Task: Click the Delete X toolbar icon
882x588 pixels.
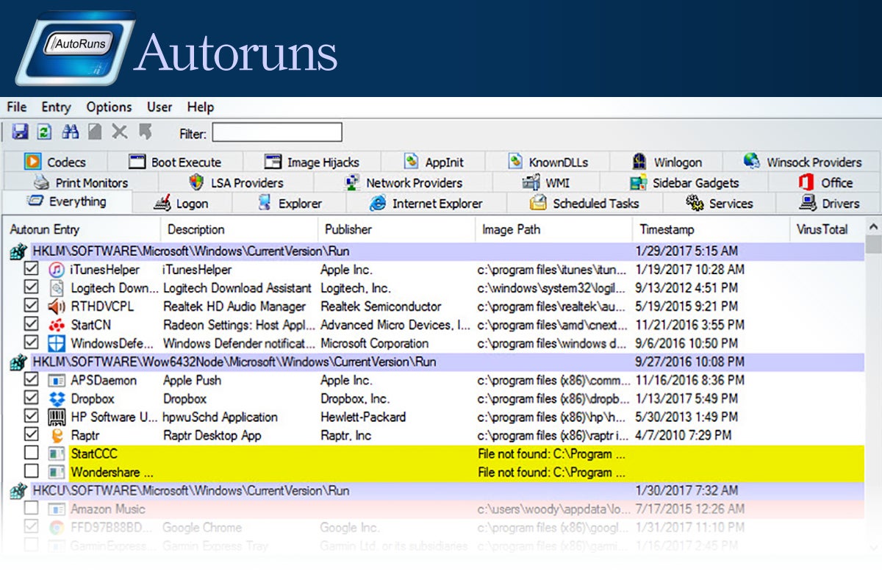Action: [x=119, y=132]
